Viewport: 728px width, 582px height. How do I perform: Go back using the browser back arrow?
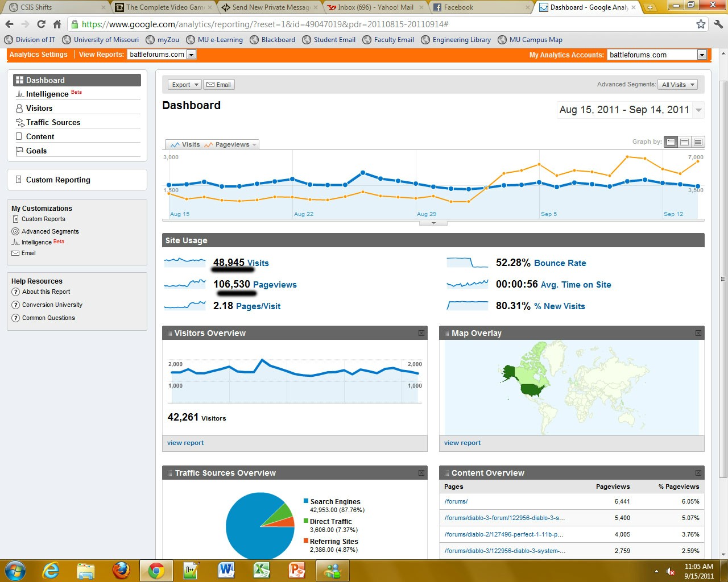point(9,24)
